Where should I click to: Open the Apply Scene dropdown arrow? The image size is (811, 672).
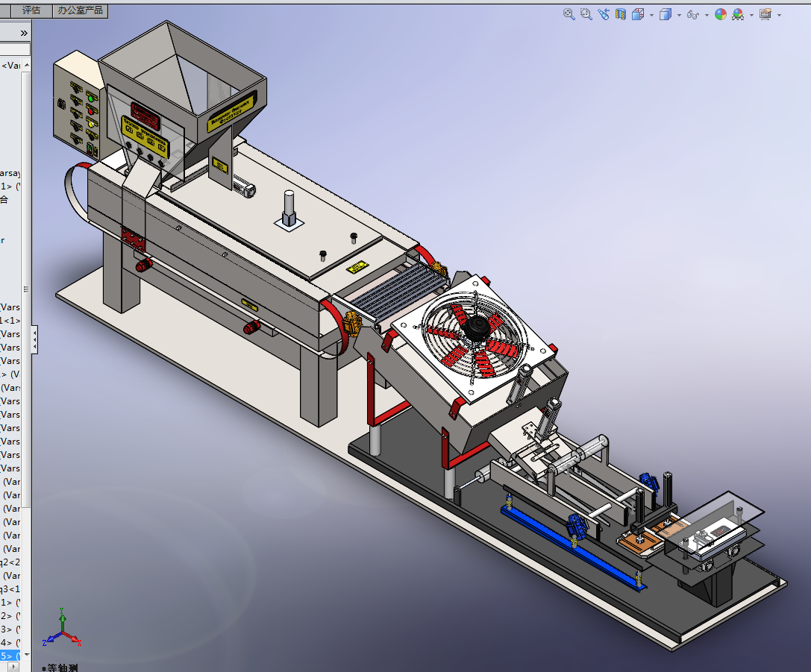[x=751, y=15]
